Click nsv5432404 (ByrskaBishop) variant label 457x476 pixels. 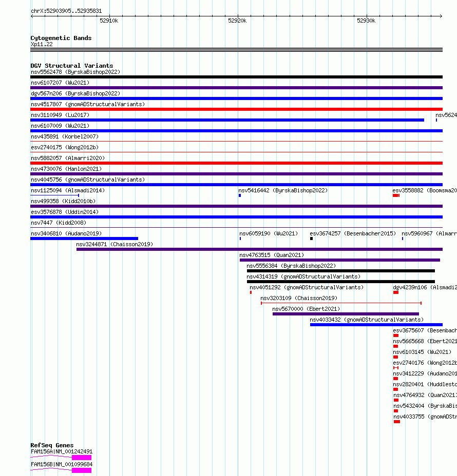(425, 406)
